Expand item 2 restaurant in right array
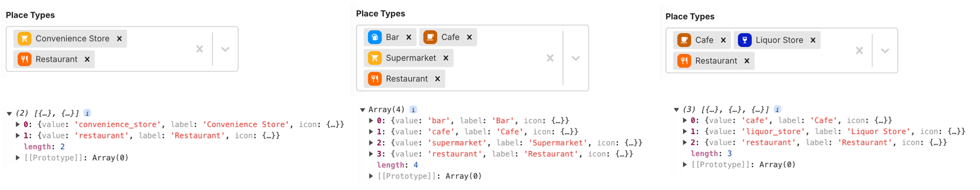Image resolution: width=980 pixels, height=190 pixels. [x=685, y=142]
